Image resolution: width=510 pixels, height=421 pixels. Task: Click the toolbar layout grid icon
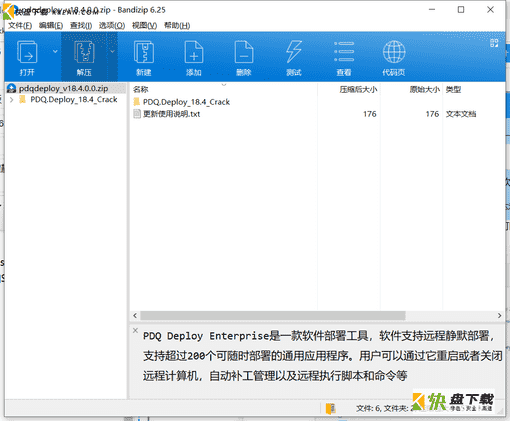(x=494, y=43)
